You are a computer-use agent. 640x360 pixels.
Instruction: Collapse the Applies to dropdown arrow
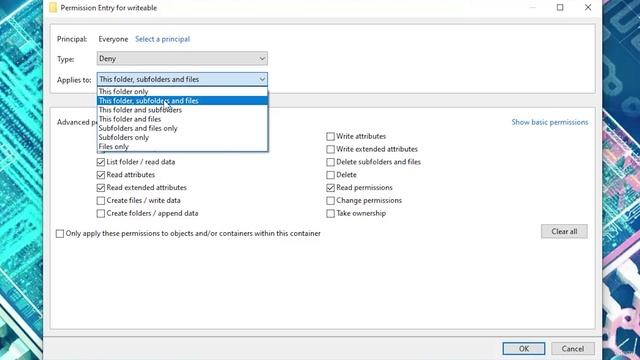tap(262, 79)
